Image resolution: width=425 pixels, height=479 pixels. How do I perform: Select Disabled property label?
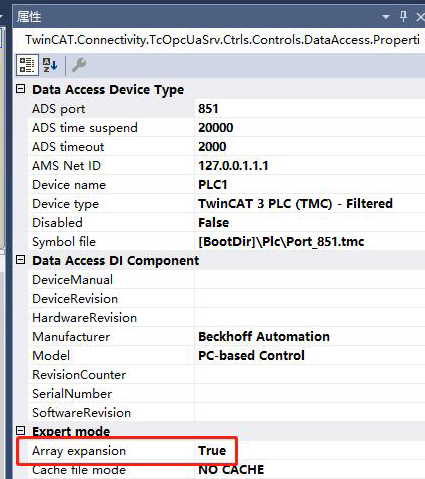tap(57, 223)
